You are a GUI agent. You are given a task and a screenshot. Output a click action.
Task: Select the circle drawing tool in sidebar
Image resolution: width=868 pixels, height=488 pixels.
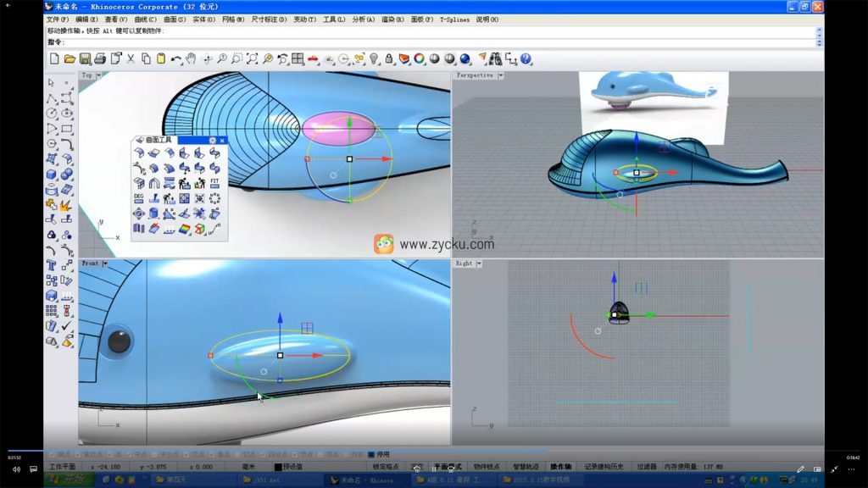pos(51,114)
